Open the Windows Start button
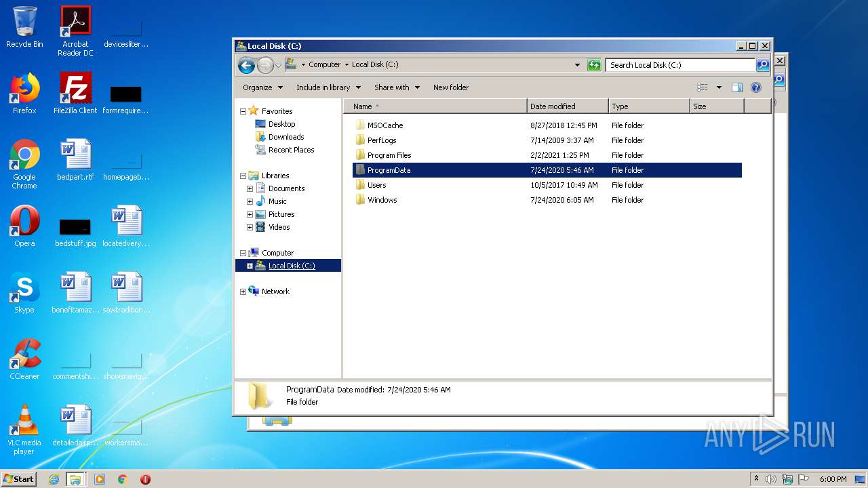Viewport: 868px width, 488px height. click(x=19, y=479)
